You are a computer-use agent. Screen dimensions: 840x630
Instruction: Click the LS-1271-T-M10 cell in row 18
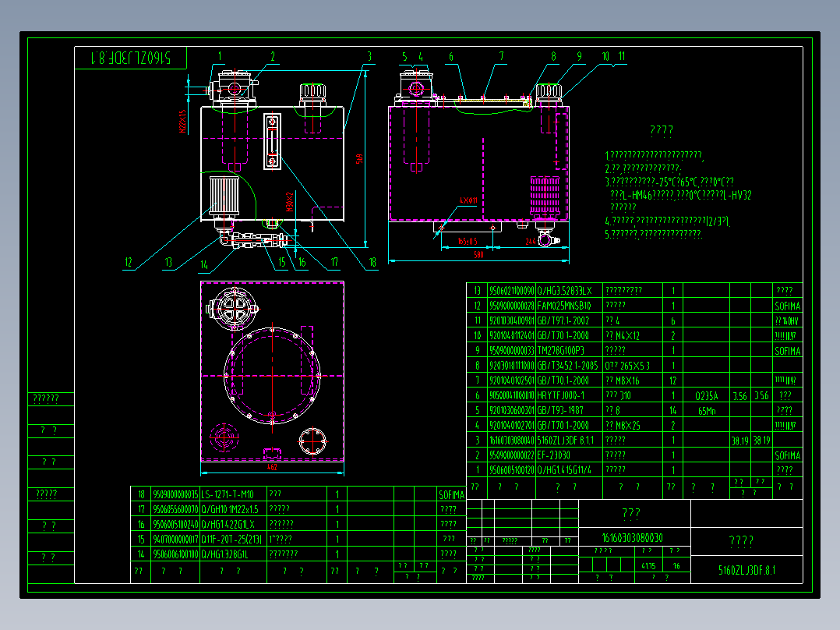point(228,494)
